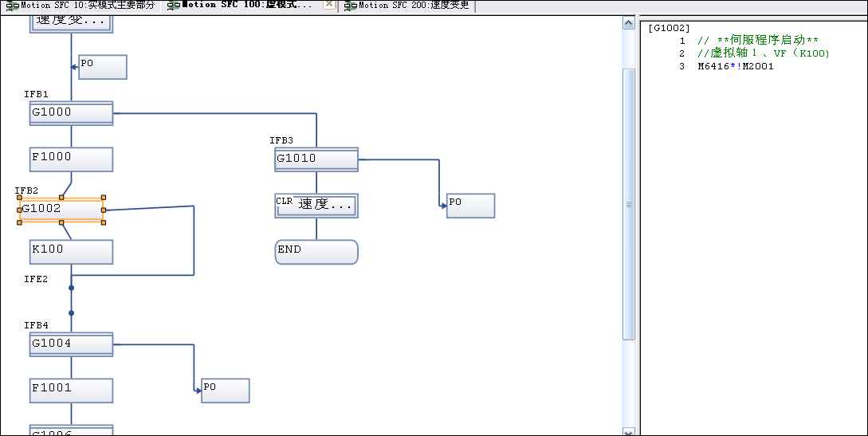This screenshot has width=868, height=436.
Task: Click the selected G1002 transition block
Action: pos(61,210)
